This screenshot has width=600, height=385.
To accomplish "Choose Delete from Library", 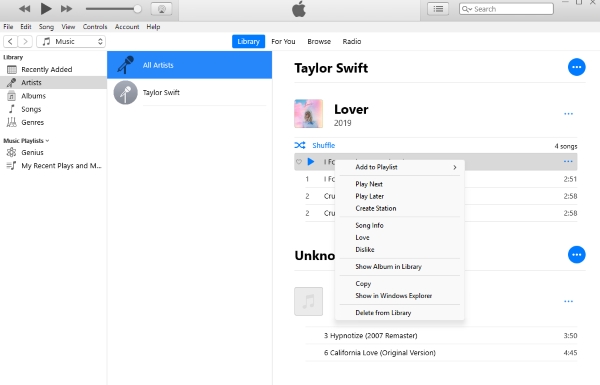I will pyautogui.click(x=399, y=313).
